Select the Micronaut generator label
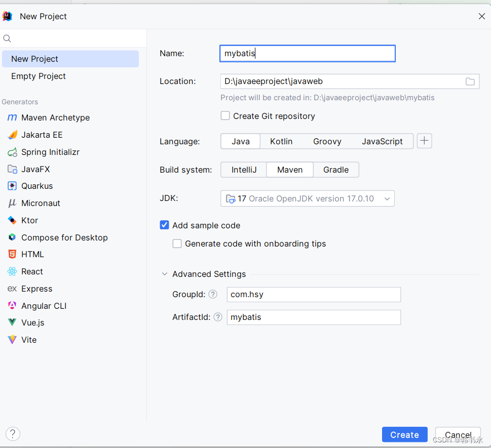Screen dimensions: 491x448 point(41,203)
